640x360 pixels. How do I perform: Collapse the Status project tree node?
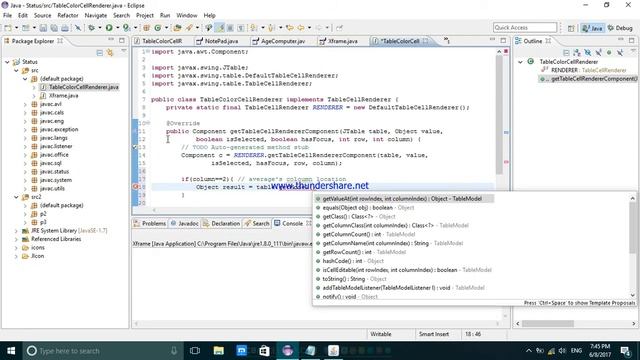[7, 62]
